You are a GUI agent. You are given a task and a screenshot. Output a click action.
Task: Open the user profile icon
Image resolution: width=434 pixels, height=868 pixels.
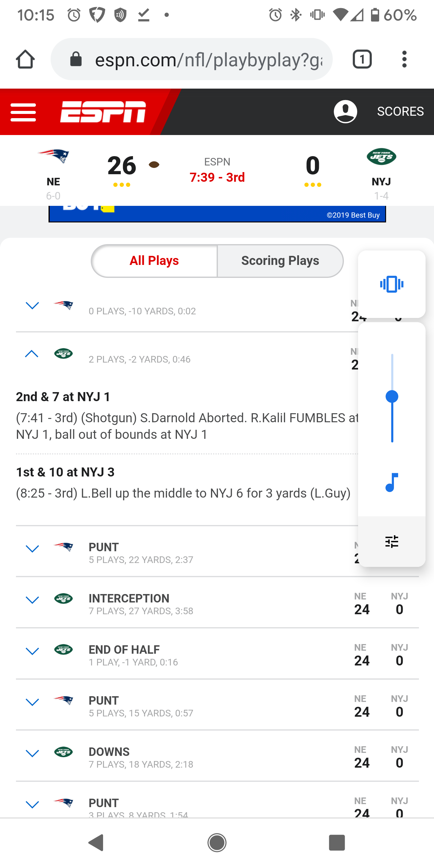[x=345, y=112]
